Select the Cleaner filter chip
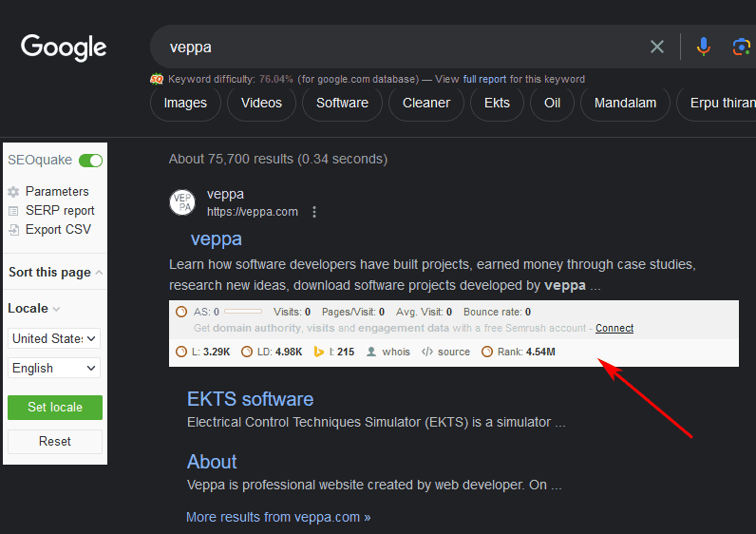Viewport: 756px width, 534px height. tap(426, 104)
